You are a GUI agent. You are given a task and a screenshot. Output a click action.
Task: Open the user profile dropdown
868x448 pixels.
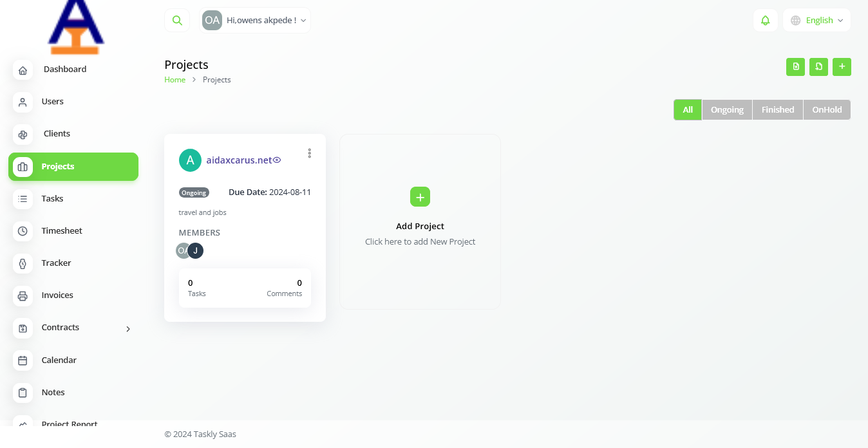point(255,21)
